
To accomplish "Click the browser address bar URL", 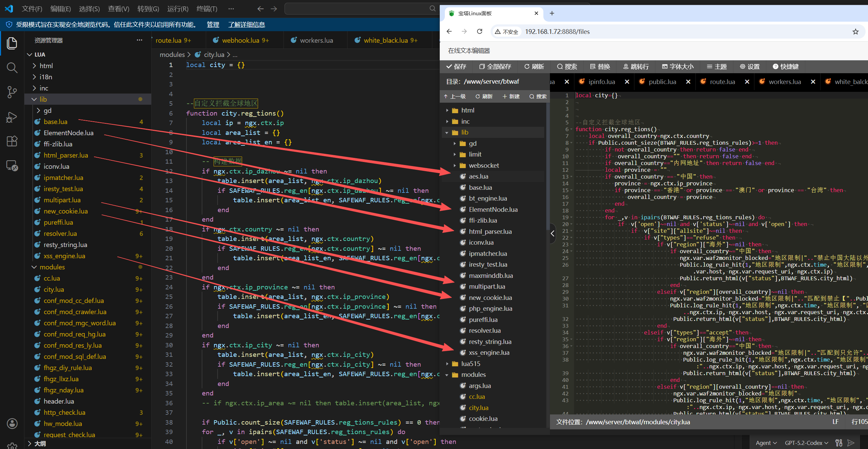I will pyautogui.click(x=557, y=32).
